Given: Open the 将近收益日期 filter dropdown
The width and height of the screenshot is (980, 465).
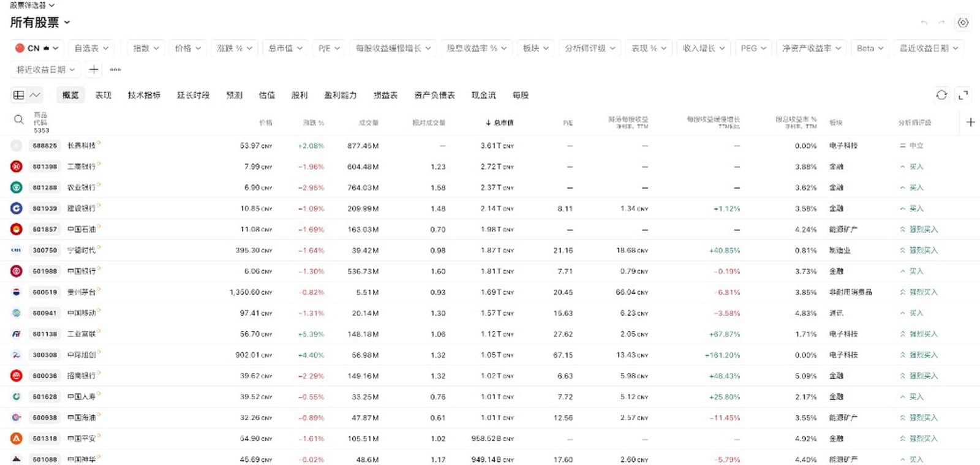Looking at the screenshot, I should (45, 70).
